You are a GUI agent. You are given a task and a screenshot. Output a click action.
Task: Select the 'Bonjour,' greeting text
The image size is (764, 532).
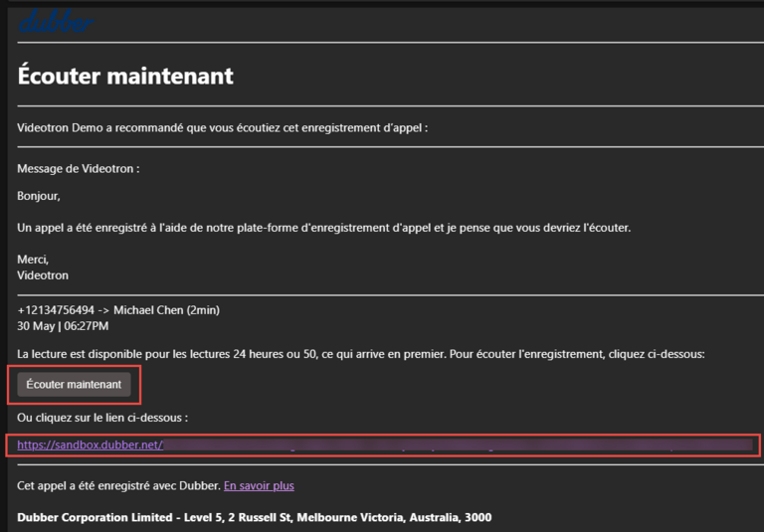(x=39, y=196)
